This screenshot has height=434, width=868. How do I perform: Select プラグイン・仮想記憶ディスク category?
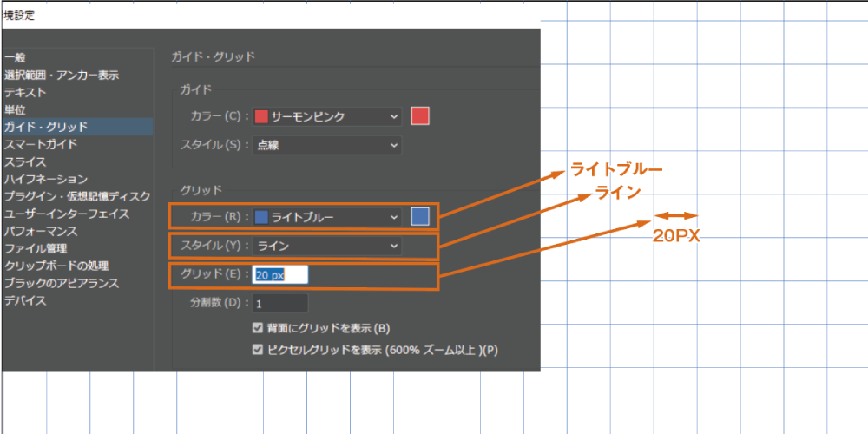coord(77,196)
